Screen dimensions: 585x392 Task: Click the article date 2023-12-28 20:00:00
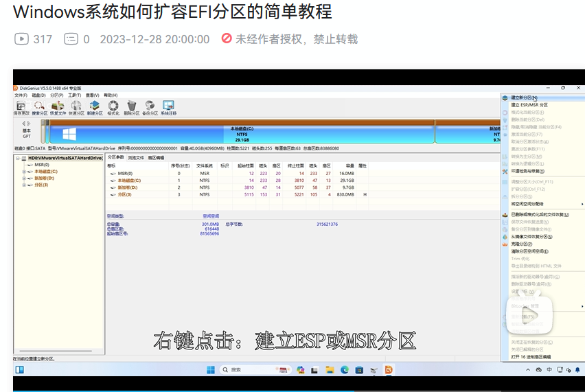click(154, 39)
